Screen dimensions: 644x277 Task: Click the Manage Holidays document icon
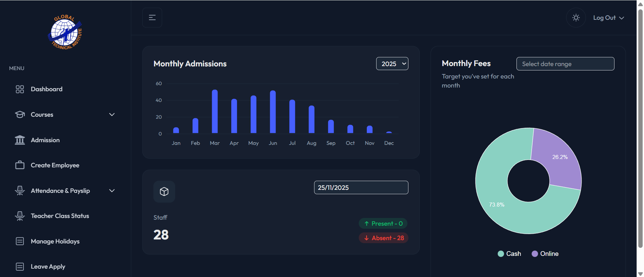(x=20, y=241)
